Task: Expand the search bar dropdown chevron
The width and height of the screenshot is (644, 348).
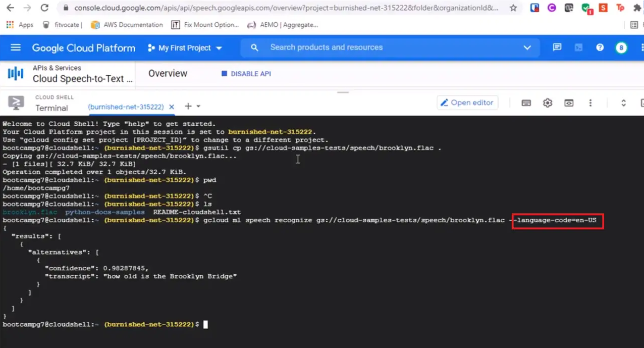Action: point(527,47)
